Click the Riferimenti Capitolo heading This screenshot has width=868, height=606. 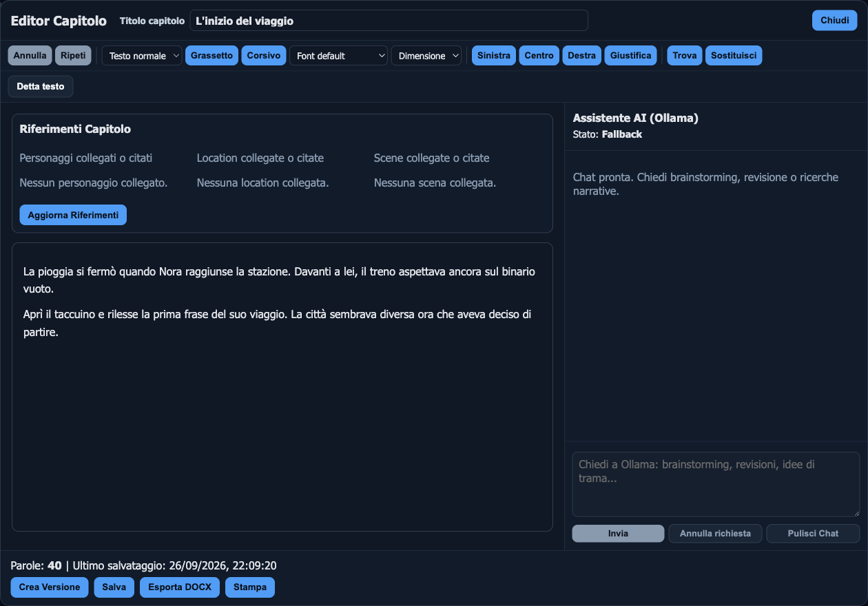[75, 129]
